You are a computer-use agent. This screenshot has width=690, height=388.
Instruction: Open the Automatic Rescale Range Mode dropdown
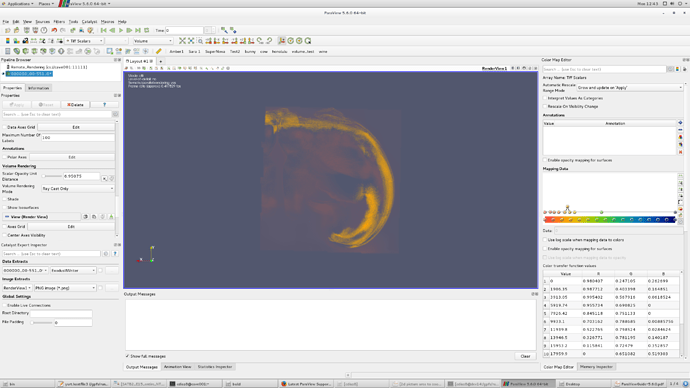pyautogui.click(x=630, y=88)
